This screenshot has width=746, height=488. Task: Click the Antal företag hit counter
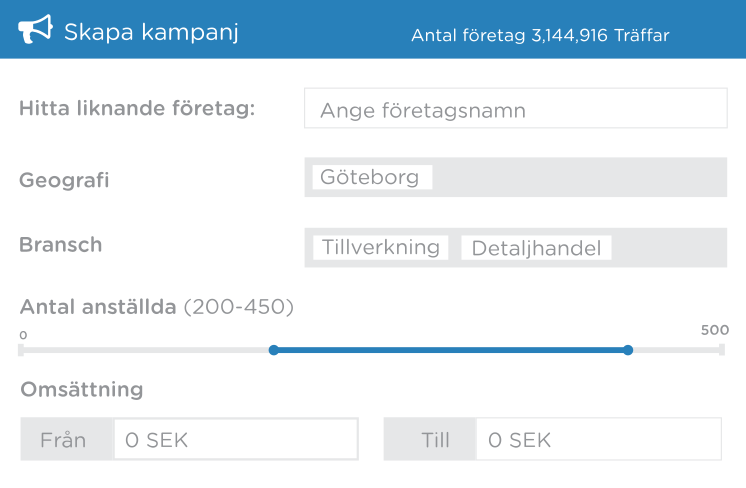click(x=540, y=35)
